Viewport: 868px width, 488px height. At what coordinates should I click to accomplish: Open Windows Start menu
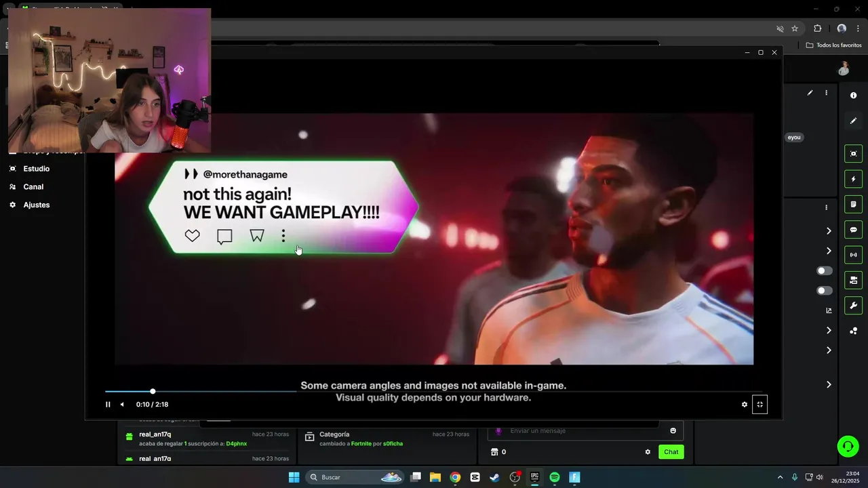294,477
